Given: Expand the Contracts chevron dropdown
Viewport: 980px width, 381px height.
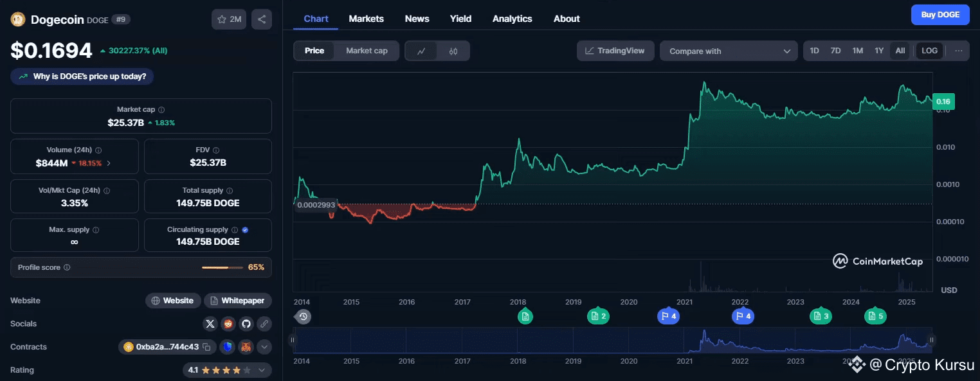Looking at the screenshot, I should point(264,347).
